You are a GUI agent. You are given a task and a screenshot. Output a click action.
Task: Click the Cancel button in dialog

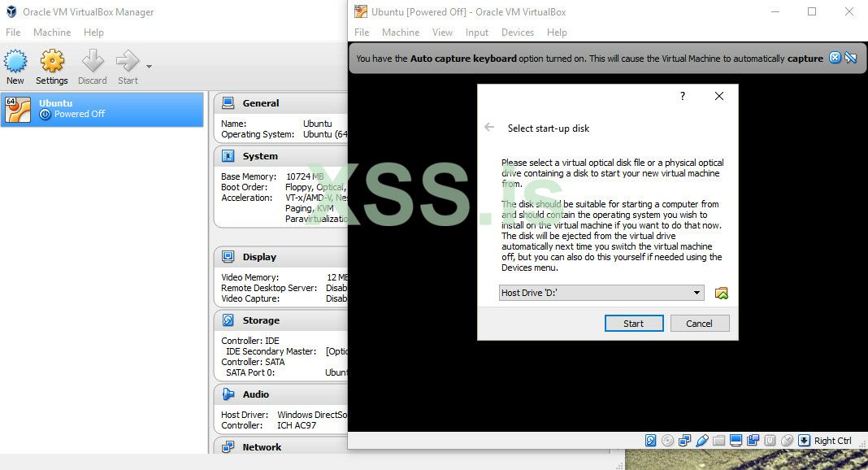point(699,324)
